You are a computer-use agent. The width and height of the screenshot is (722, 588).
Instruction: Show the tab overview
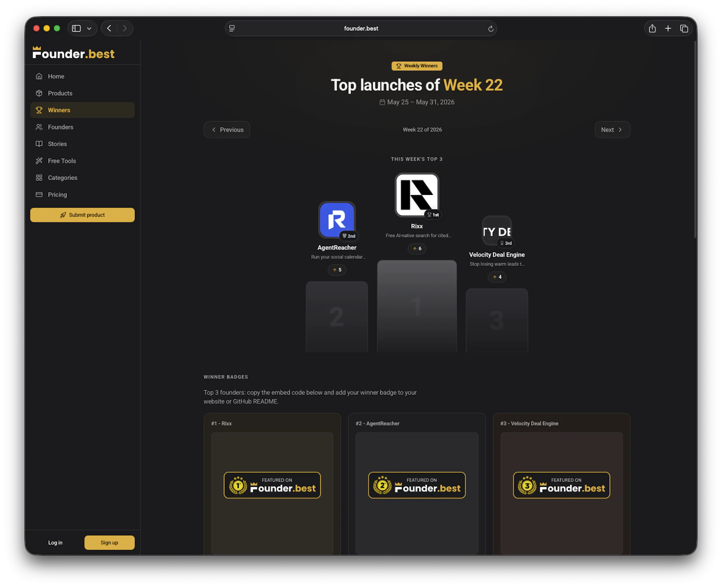684,28
